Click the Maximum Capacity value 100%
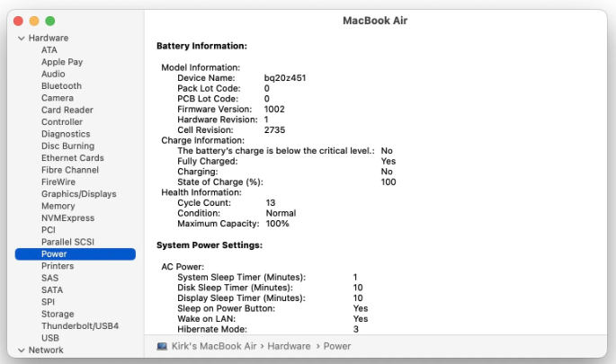 point(277,224)
